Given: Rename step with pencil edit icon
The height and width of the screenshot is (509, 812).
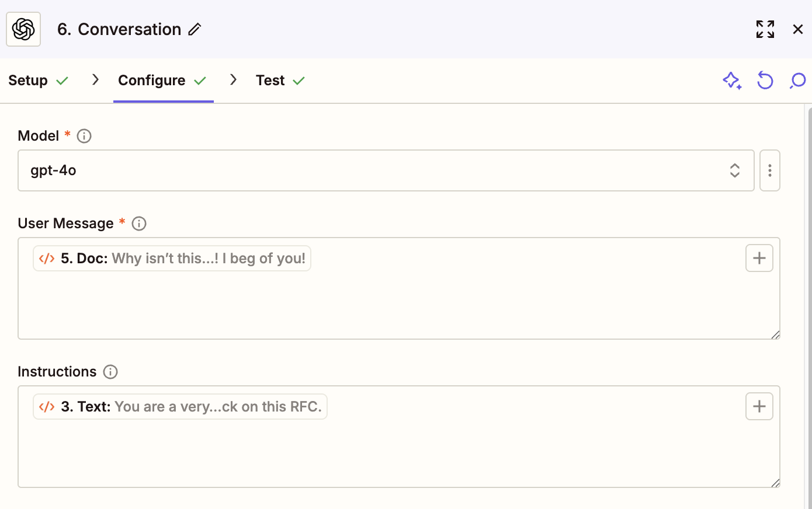Looking at the screenshot, I should pyautogui.click(x=195, y=29).
